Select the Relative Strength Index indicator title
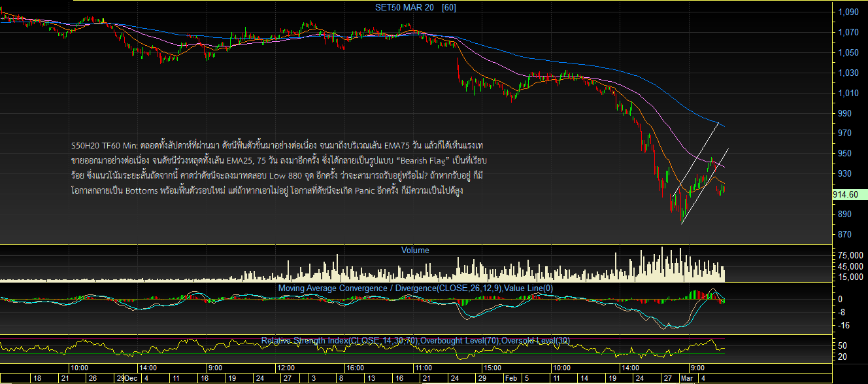The width and height of the screenshot is (868, 384). click(x=415, y=340)
